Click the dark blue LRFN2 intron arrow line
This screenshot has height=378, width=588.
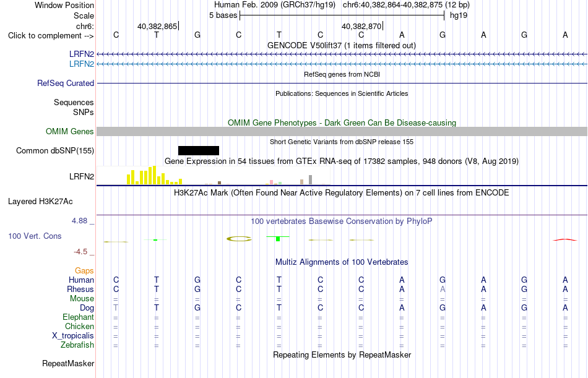342,54
